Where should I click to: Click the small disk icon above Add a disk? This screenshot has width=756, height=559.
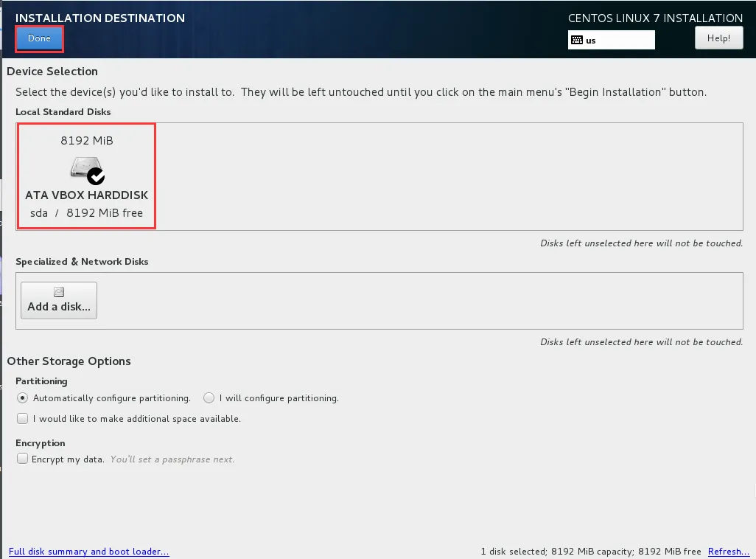[x=59, y=291]
